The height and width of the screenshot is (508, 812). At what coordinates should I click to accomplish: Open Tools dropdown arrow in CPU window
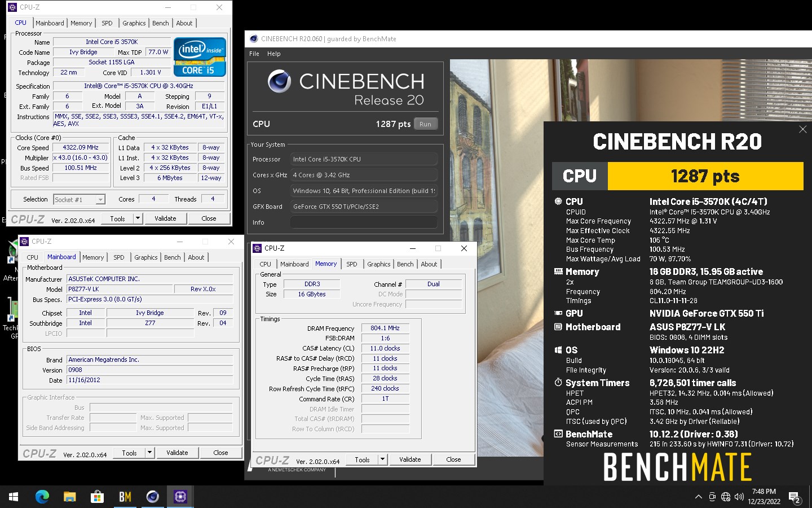(138, 218)
